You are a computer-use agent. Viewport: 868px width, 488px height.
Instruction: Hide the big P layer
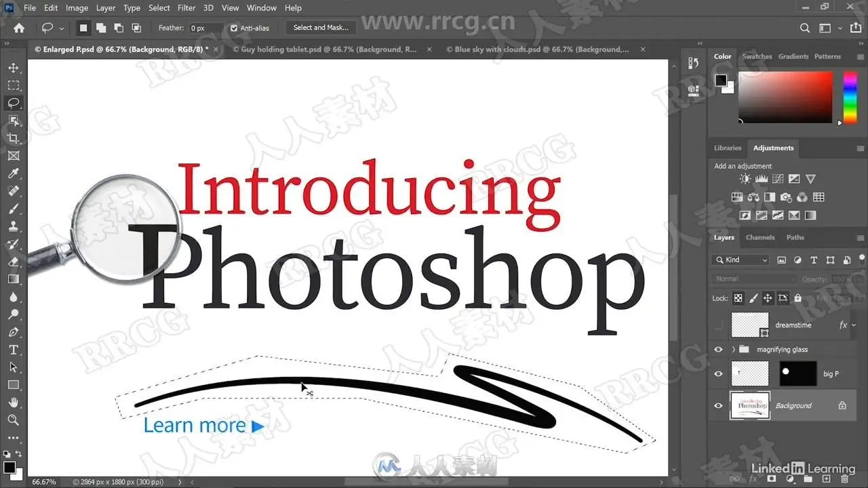pyautogui.click(x=718, y=374)
